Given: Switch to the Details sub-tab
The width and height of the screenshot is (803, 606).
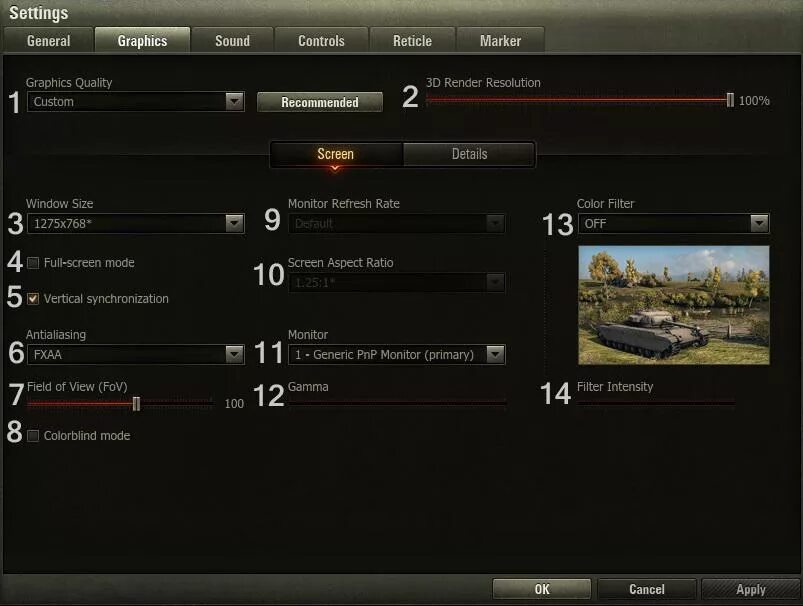Looking at the screenshot, I should pos(469,154).
